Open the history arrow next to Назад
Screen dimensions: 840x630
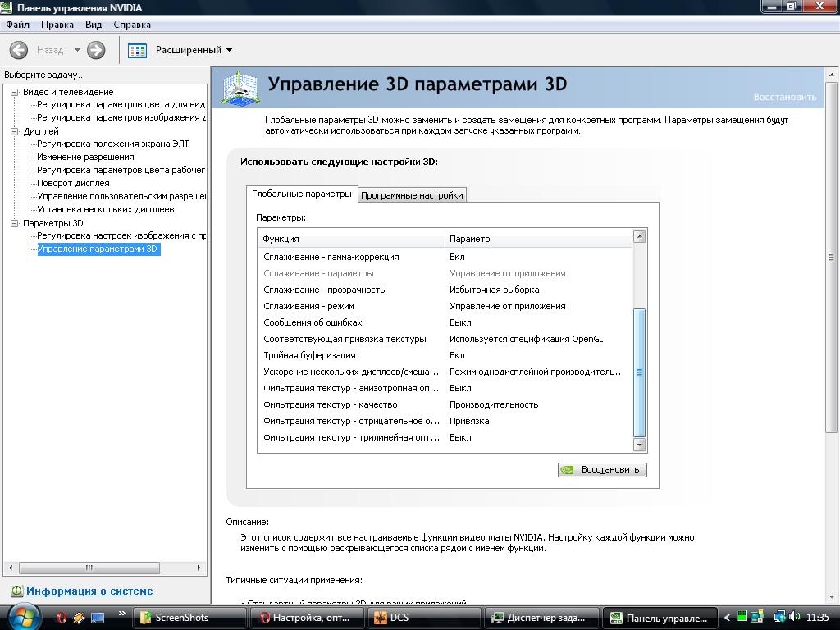pos(77,50)
